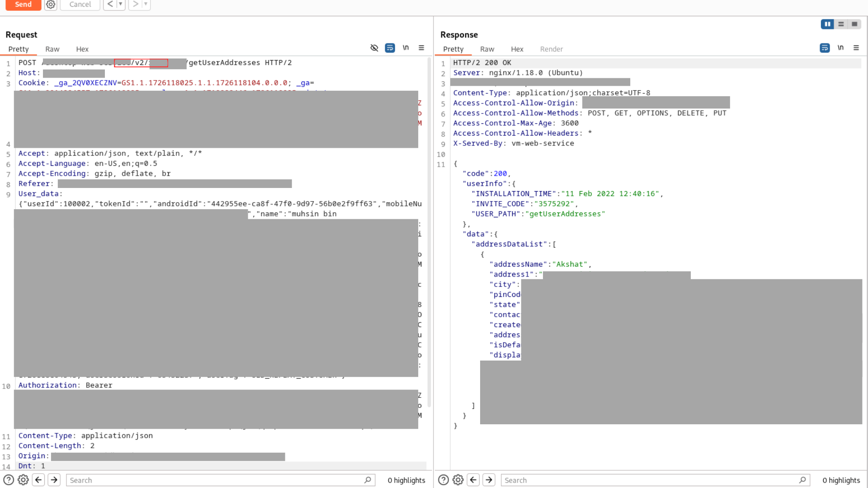
Task: Click the Request panel vertical scrollbar
Action: tap(429, 233)
